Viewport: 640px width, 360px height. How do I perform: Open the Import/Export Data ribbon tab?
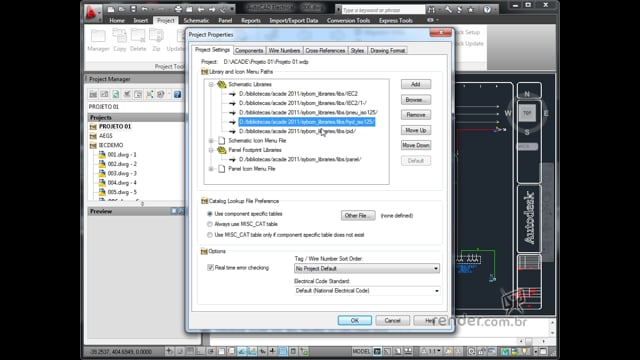click(293, 20)
